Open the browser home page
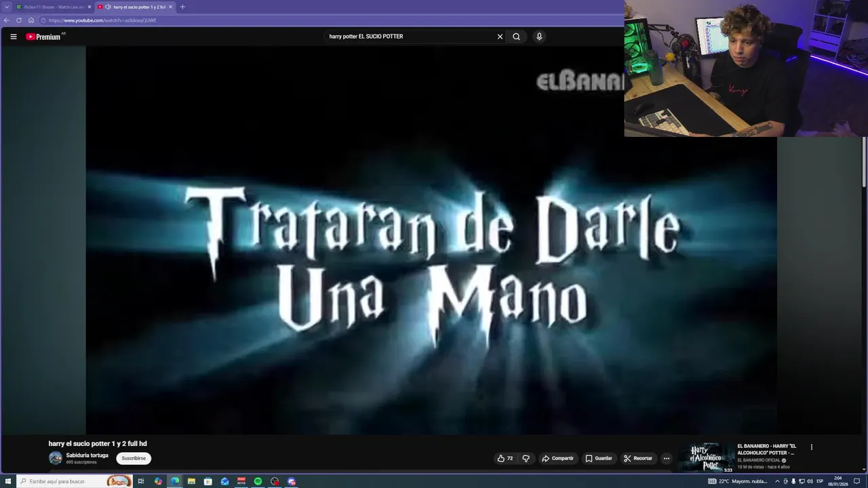The width and height of the screenshot is (868, 488). coord(31,20)
